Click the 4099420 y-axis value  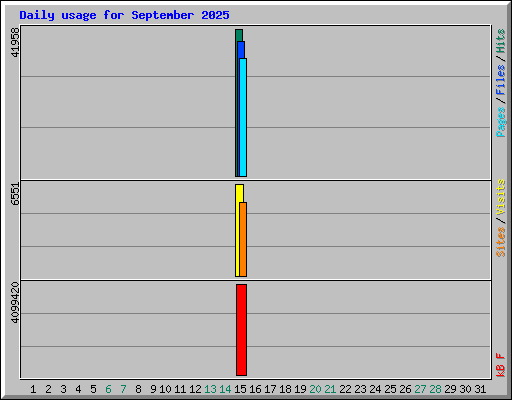click(x=15, y=303)
